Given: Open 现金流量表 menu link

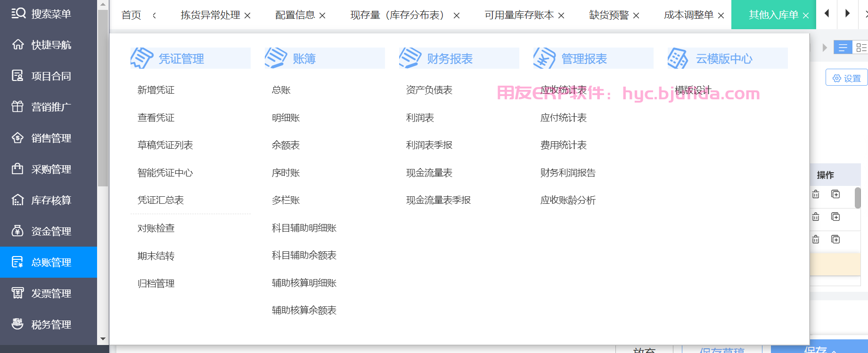Looking at the screenshot, I should [x=429, y=173].
